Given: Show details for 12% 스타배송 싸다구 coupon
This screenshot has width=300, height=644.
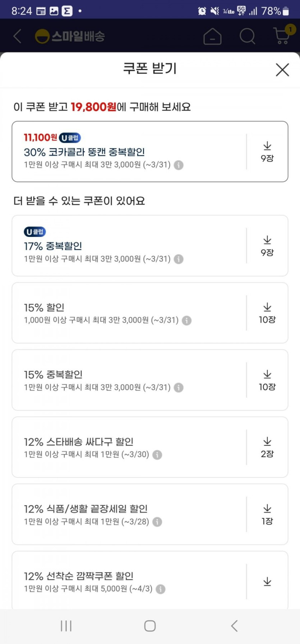Looking at the screenshot, I should pyautogui.click(x=157, y=455).
